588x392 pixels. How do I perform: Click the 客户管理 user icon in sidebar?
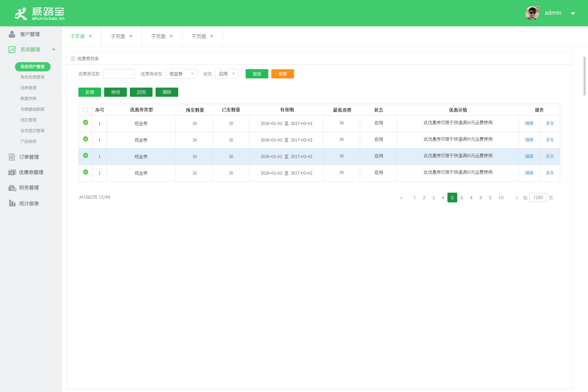click(x=12, y=34)
